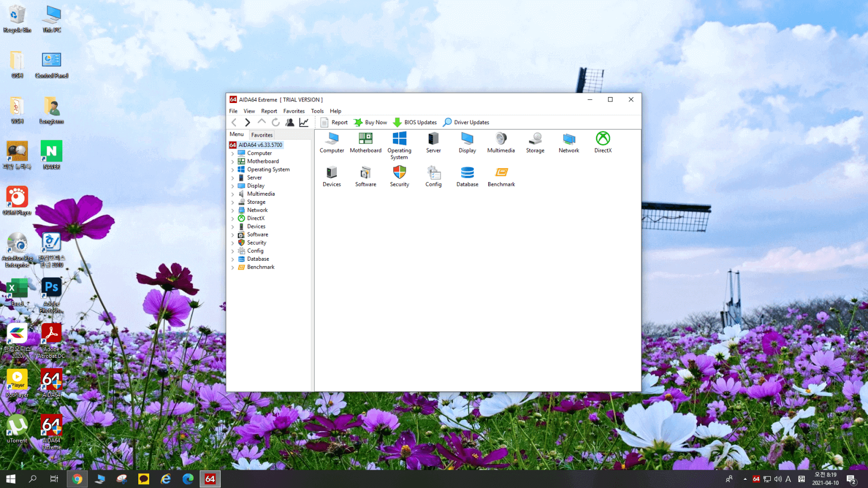Open the View menu
The image size is (868, 488).
249,111
